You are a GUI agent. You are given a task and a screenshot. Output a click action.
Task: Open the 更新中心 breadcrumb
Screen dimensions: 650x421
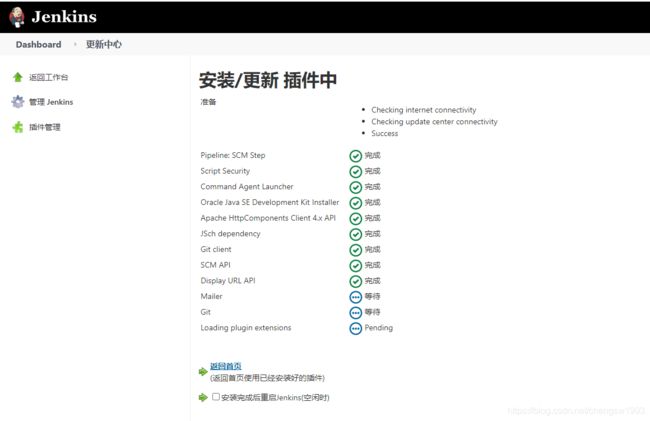point(104,44)
